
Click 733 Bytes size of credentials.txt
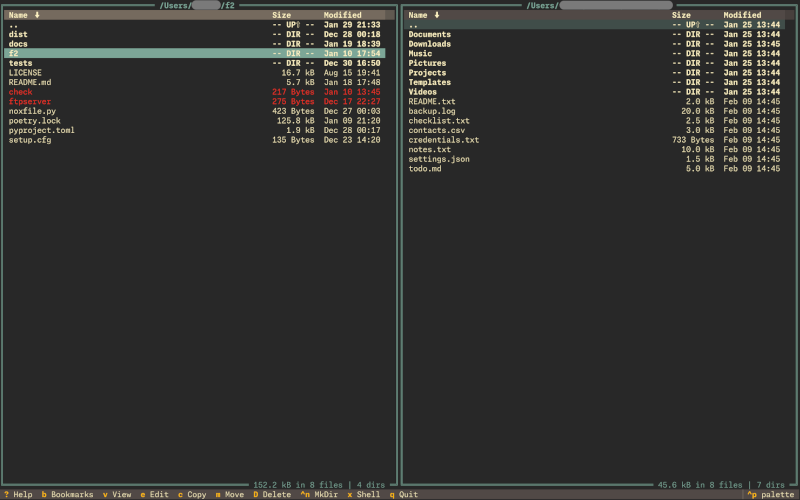[x=693, y=140]
